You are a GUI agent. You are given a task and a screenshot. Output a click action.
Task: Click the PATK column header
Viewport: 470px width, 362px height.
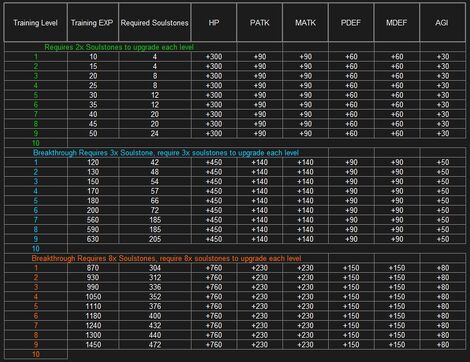coord(260,23)
